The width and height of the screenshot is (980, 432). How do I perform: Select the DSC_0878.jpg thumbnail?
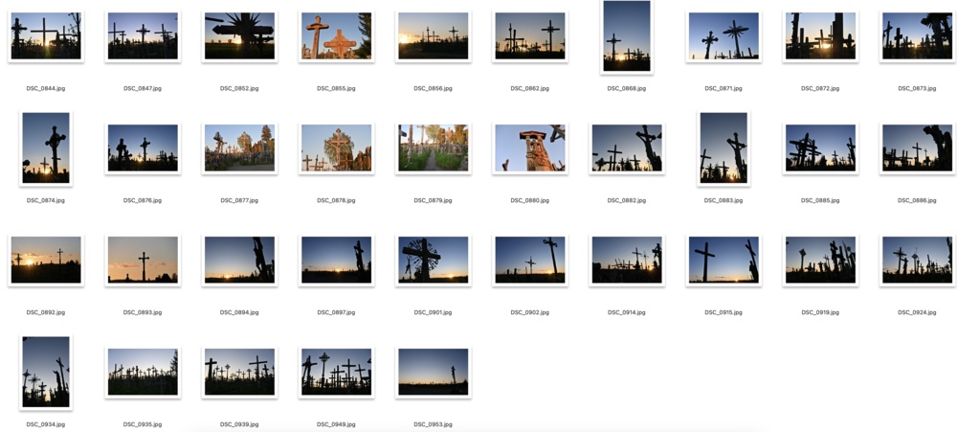click(336, 148)
